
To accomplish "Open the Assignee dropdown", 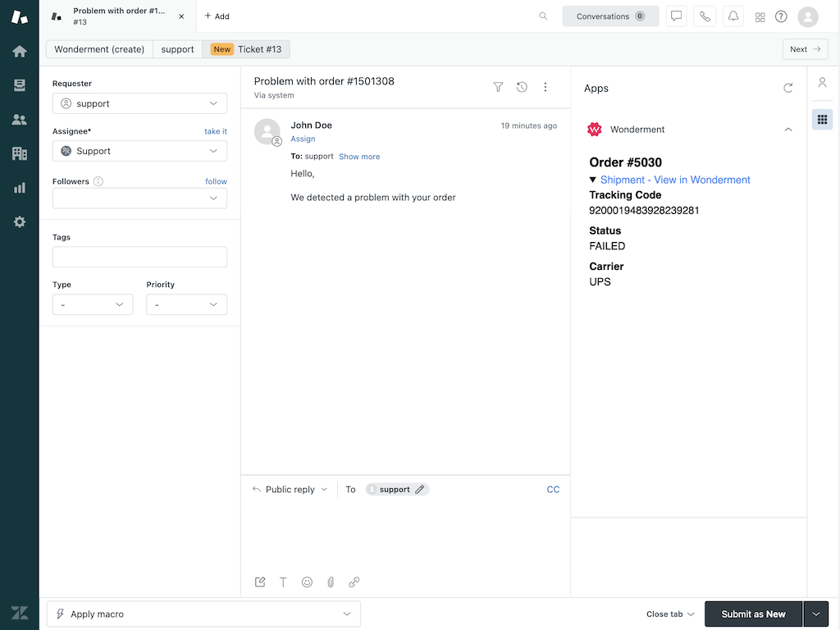I will pos(139,151).
